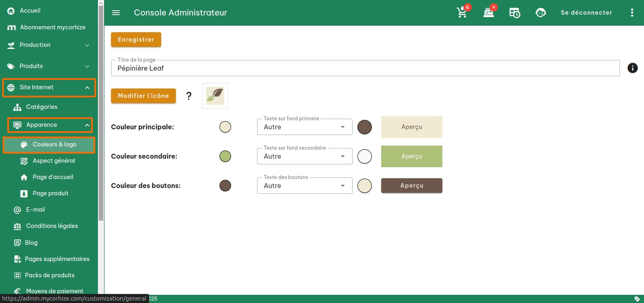Open the calendar clock icon in header
644x303 pixels.
coord(515,13)
